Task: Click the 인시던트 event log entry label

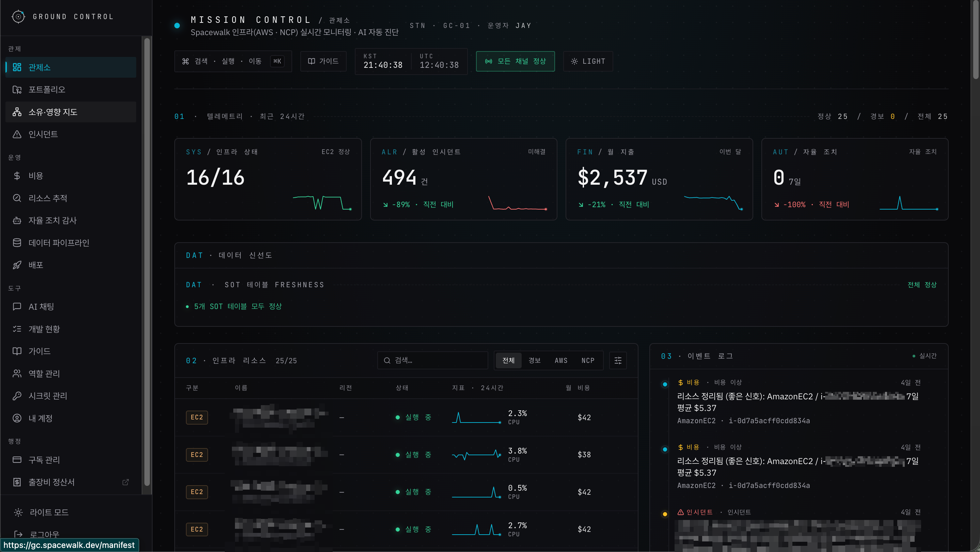Action: click(x=699, y=512)
